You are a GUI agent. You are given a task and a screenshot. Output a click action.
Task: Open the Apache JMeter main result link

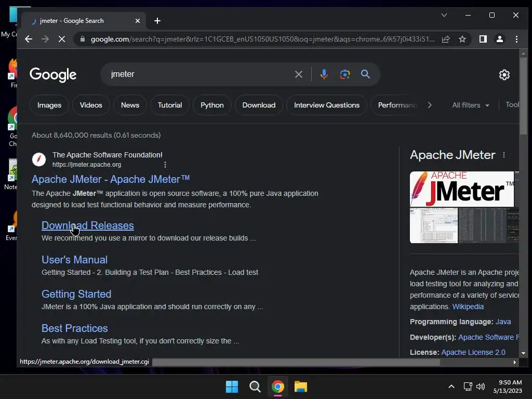[111, 179]
